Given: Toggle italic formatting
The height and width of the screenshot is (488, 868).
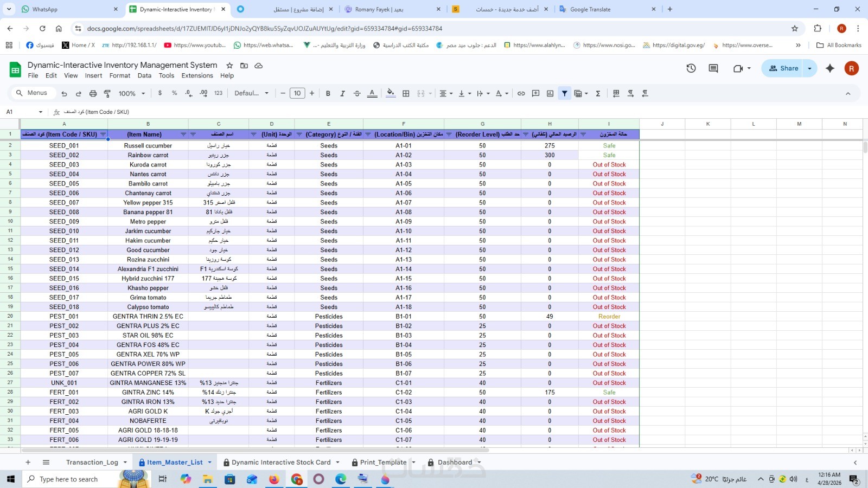Looking at the screenshot, I should pos(342,93).
